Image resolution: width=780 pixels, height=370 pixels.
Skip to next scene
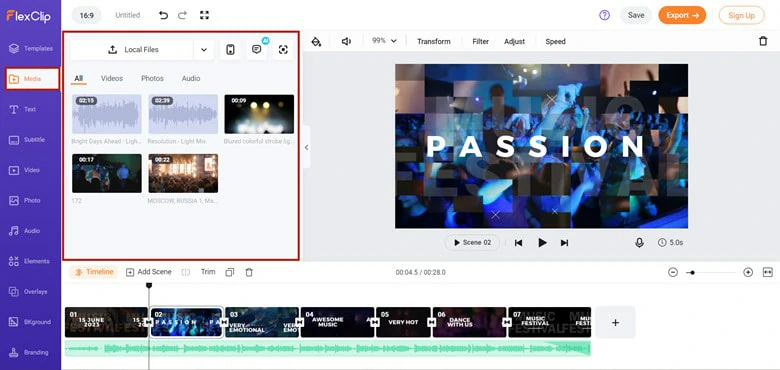564,243
